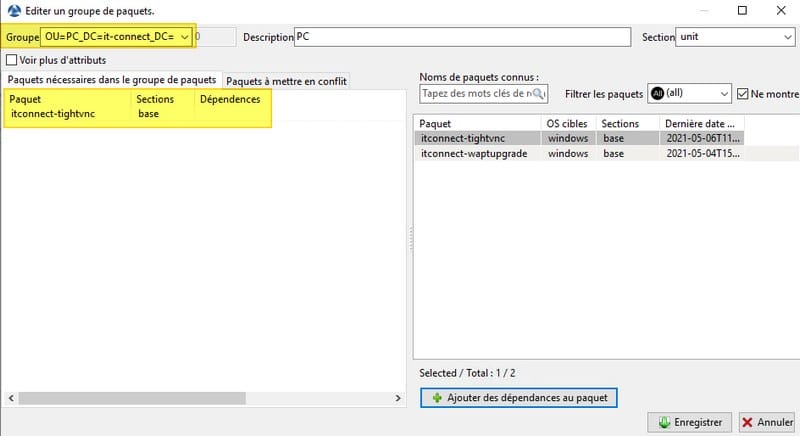Switch to 'Paquets nécessaires dans le groupe de paquets' tab
The height and width of the screenshot is (436, 800).
[112, 80]
